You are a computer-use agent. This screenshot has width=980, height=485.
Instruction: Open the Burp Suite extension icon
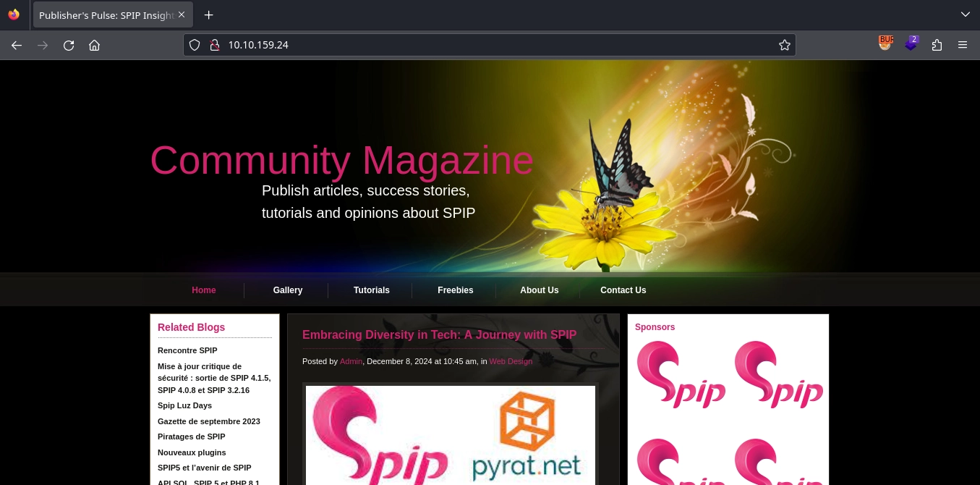pos(885,44)
